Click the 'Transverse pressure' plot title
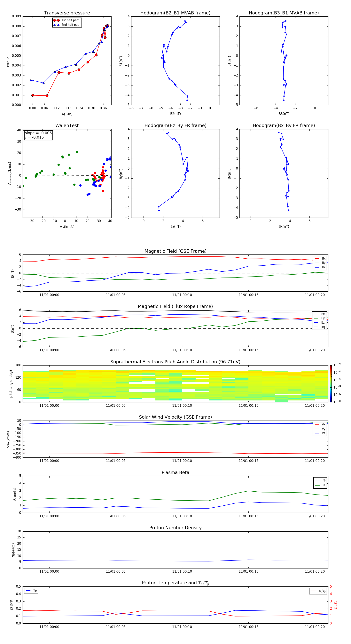Viewport: 351px width, 644px height. [67, 13]
